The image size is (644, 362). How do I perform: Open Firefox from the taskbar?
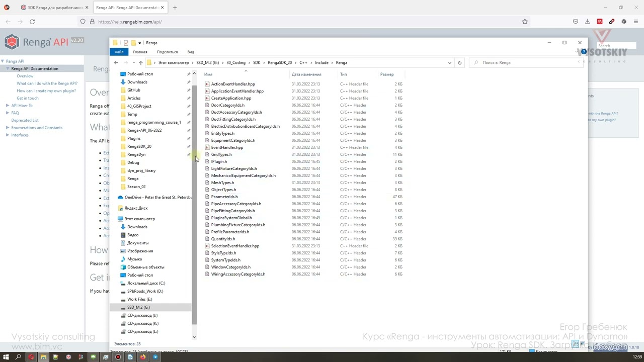[143, 357]
